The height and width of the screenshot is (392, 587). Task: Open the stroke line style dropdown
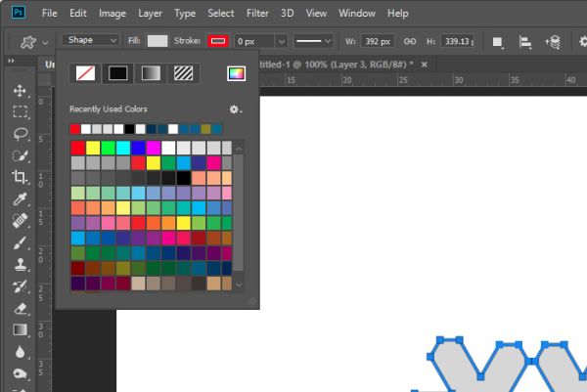[313, 41]
